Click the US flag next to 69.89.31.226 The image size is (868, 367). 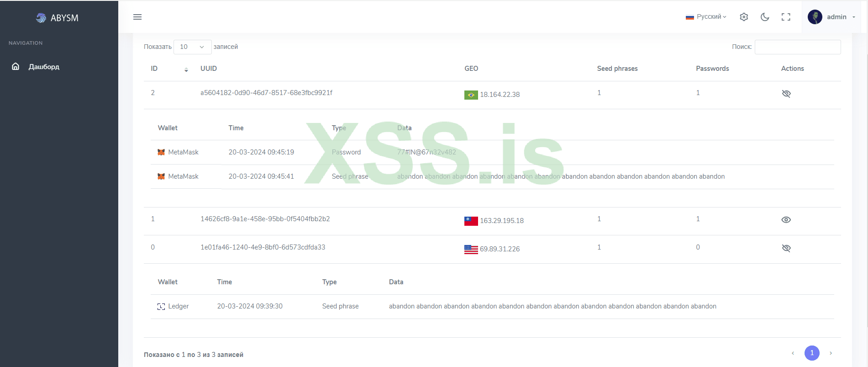pyautogui.click(x=471, y=250)
